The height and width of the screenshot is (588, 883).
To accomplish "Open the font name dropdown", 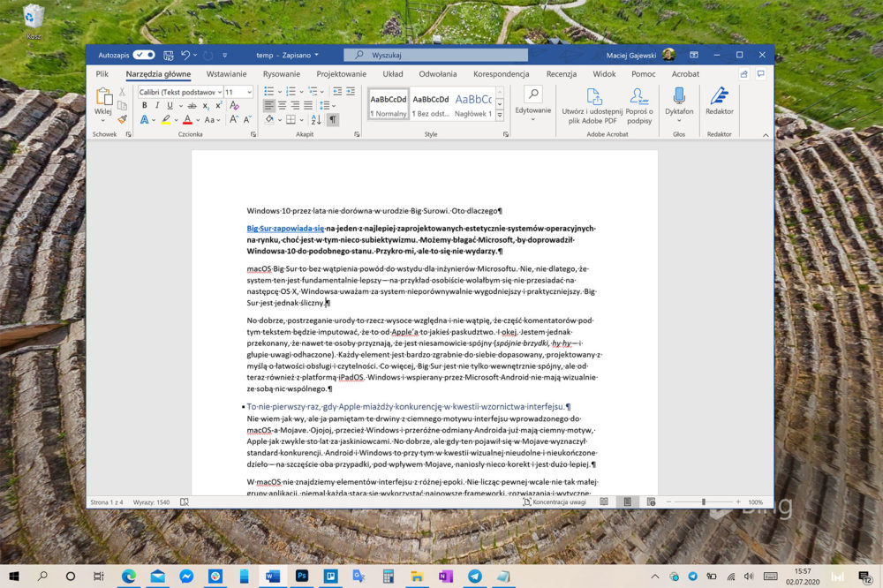I will tap(220, 92).
